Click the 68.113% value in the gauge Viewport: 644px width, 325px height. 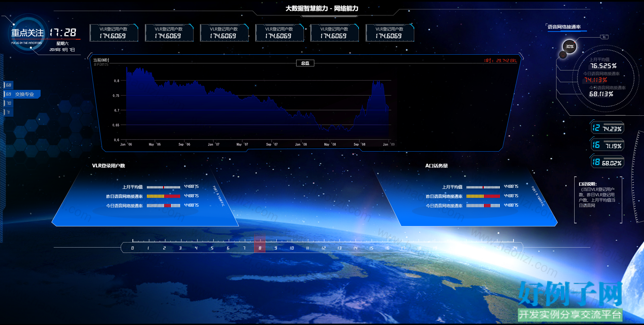(601, 94)
